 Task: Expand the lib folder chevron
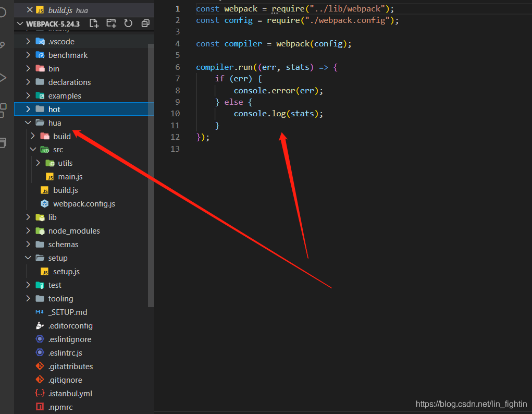[28, 217]
